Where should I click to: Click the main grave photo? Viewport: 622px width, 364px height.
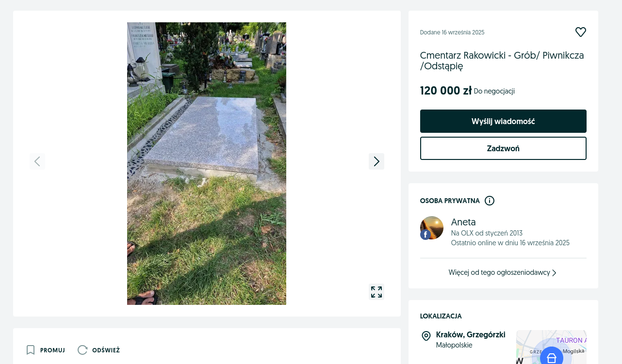206,163
